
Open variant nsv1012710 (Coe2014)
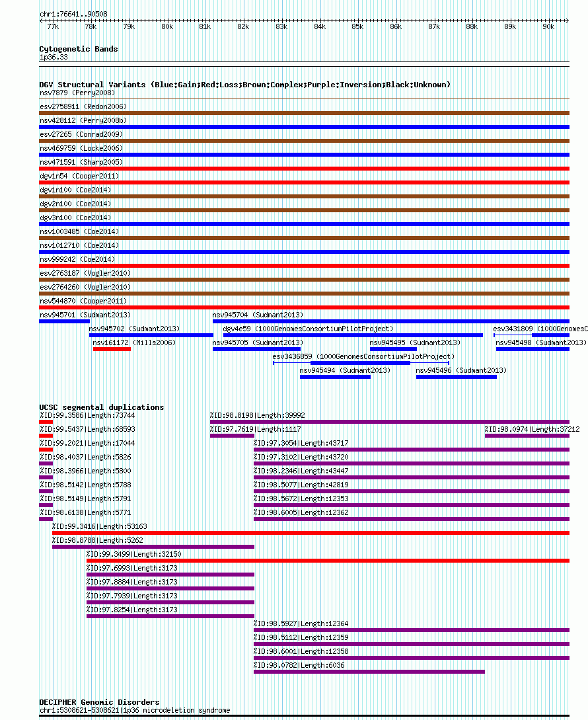pos(79,246)
